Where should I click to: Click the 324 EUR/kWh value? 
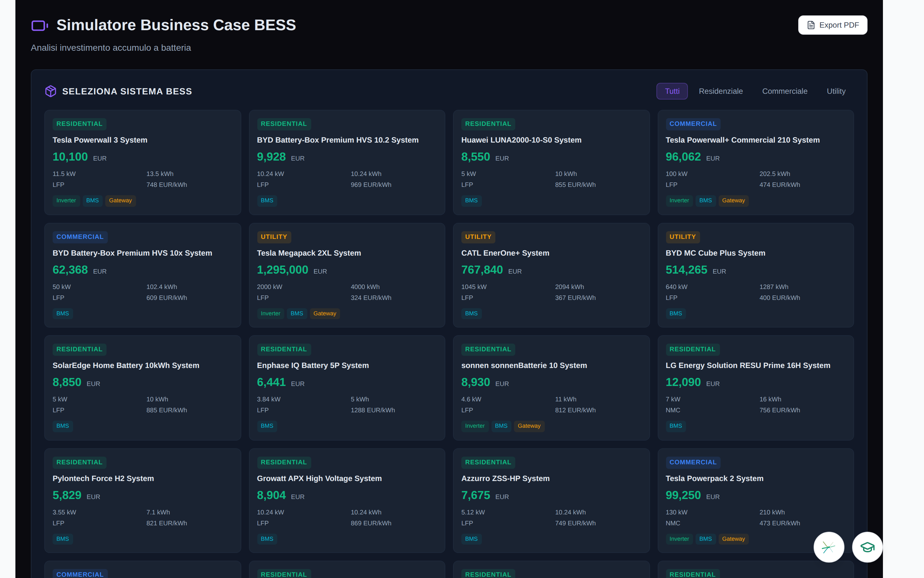(x=371, y=298)
